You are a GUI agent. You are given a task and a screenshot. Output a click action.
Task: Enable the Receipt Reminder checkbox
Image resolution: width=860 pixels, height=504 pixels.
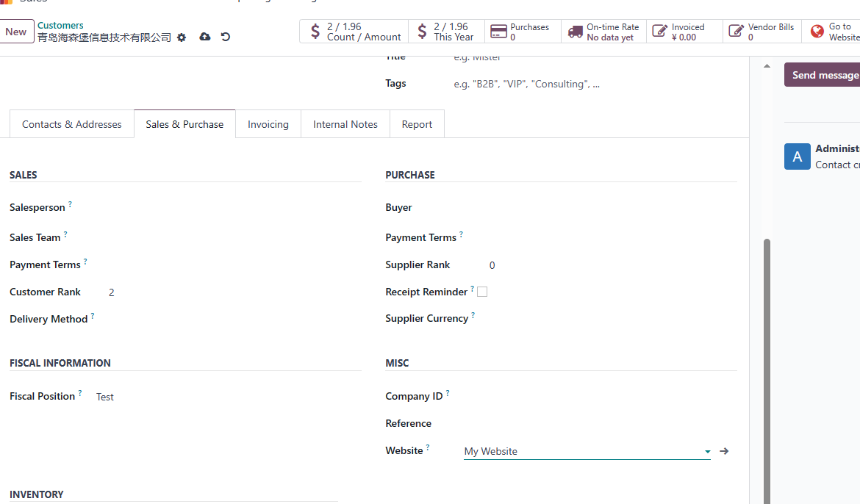(x=482, y=292)
